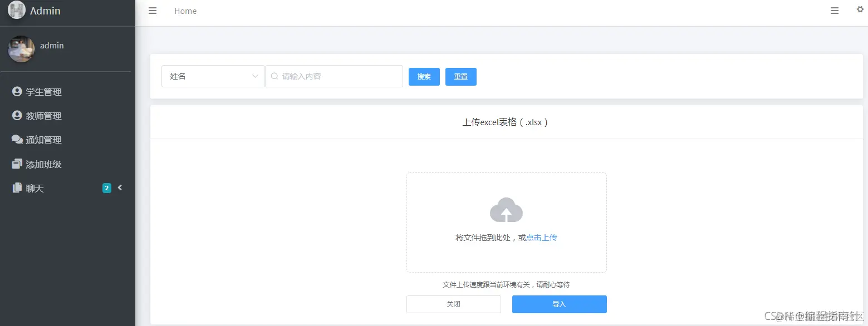
Task: Click the 通知管理 comments icon
Action: point(17,140)
